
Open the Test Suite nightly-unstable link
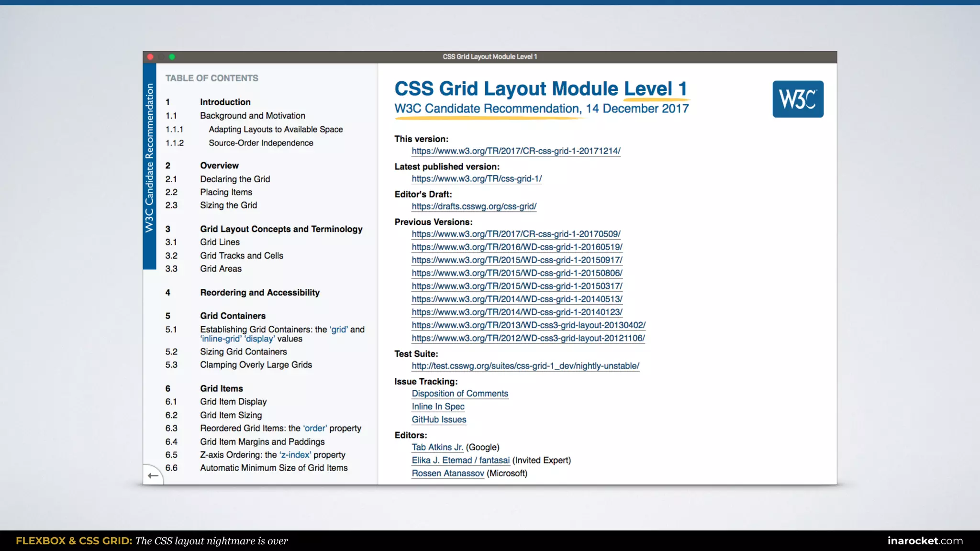point(525,366)
